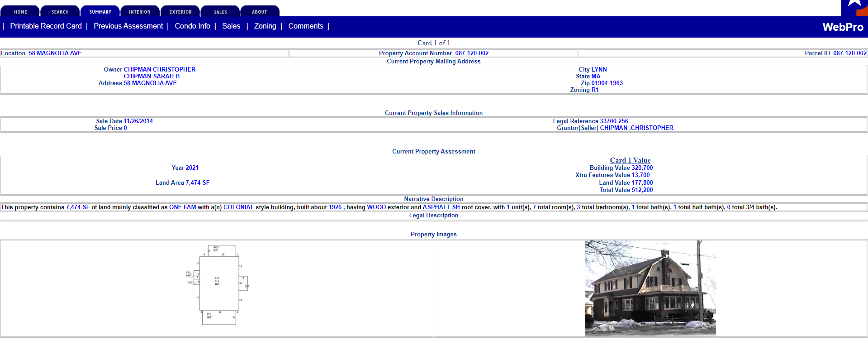868x355 pixels.
Task: Click Property Images heading
Action: (433, 235)
